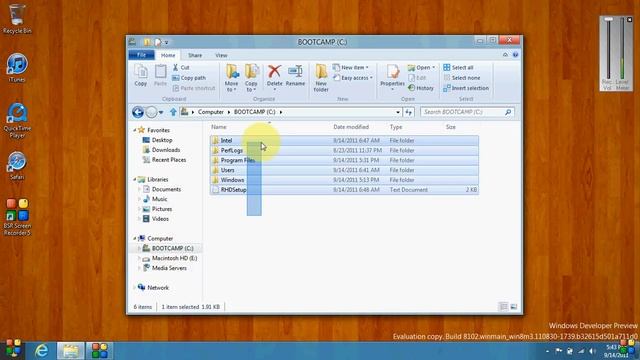Click the Cut scissors command
This screenshot has height=360, width=640.
(181, 67)
